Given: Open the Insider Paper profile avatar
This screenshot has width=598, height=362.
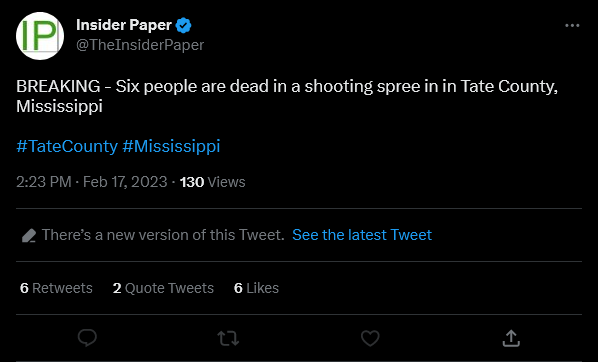Looking at the screenshot, I should click(x=40, y=36).
